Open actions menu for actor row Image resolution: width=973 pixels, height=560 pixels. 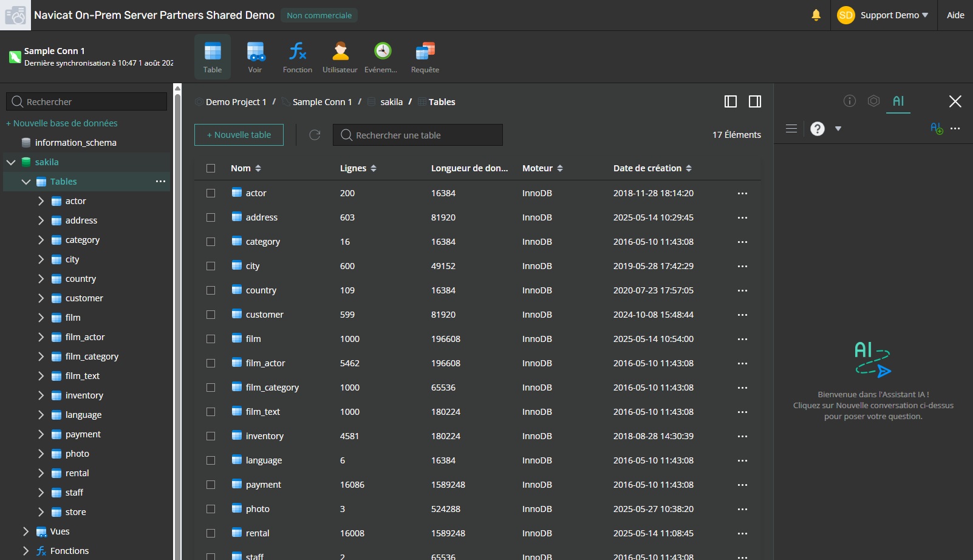[x=742, y=193]
